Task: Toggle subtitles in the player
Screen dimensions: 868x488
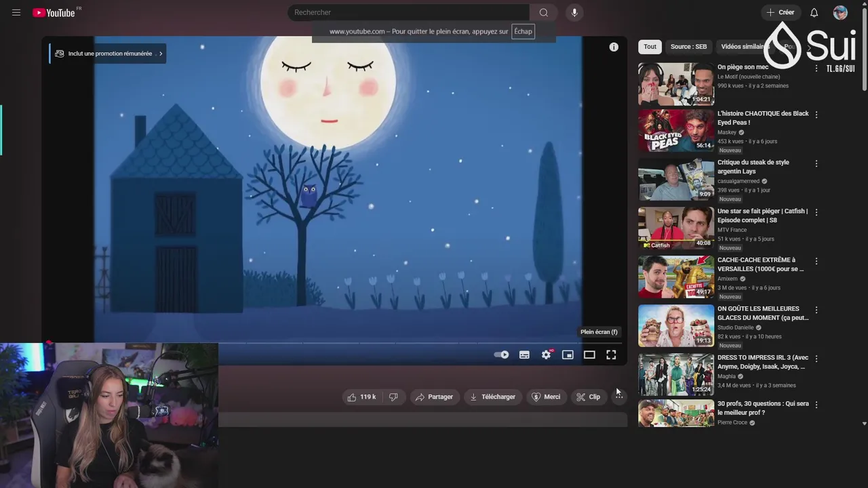Action: point(524,354)
